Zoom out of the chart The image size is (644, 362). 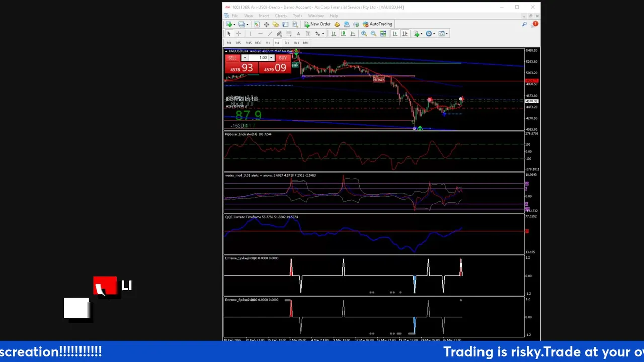point(374,34)
